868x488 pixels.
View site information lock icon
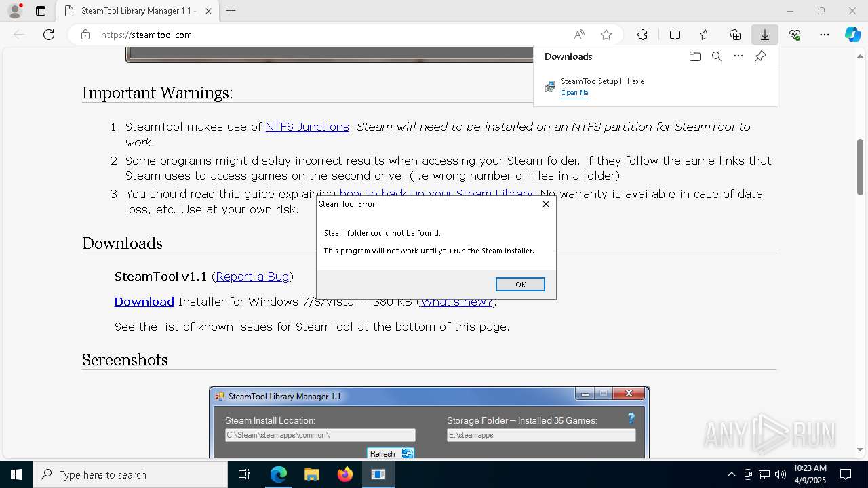pos(85,35)
